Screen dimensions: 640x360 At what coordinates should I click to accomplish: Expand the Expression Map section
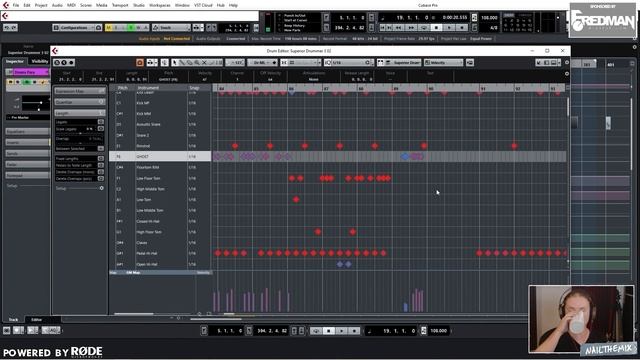80,91
